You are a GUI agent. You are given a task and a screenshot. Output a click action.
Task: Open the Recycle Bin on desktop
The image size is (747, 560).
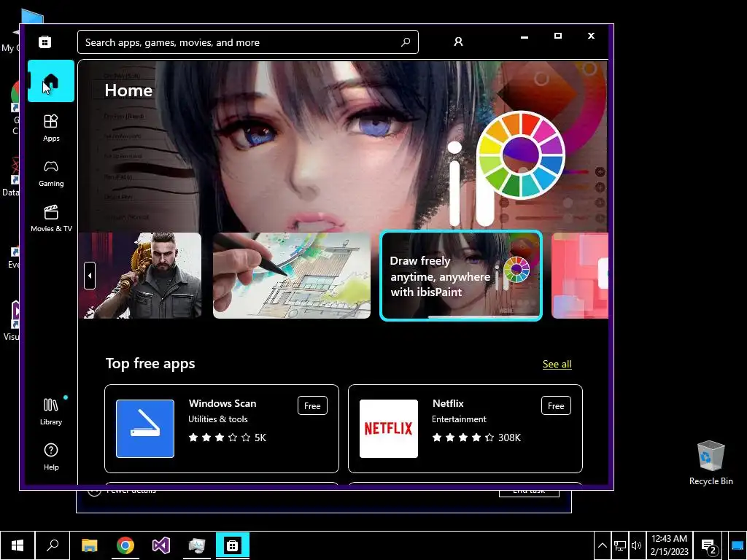pyautogui.click(x=711, y=463)
